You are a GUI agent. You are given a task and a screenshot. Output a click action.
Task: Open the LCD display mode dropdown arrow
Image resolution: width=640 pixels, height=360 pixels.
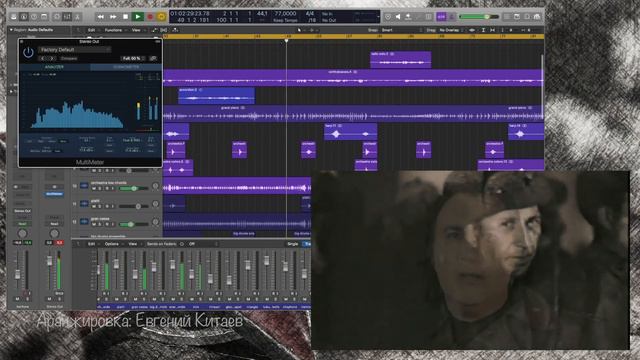(378, 17)
